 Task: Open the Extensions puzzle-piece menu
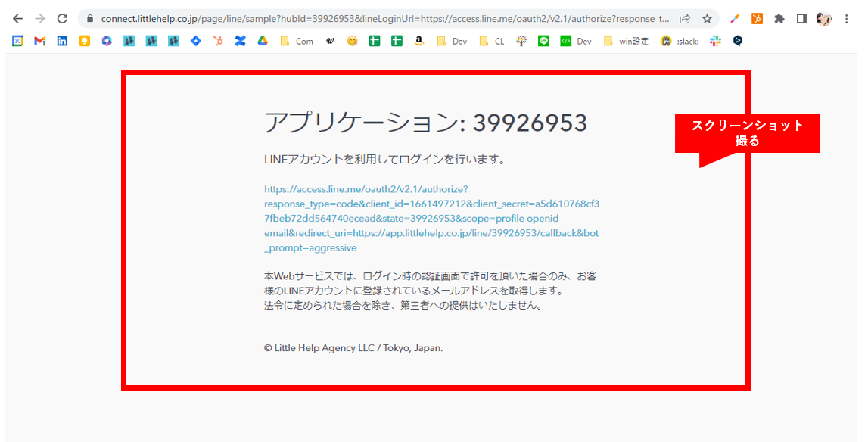(x=779, y=19)
